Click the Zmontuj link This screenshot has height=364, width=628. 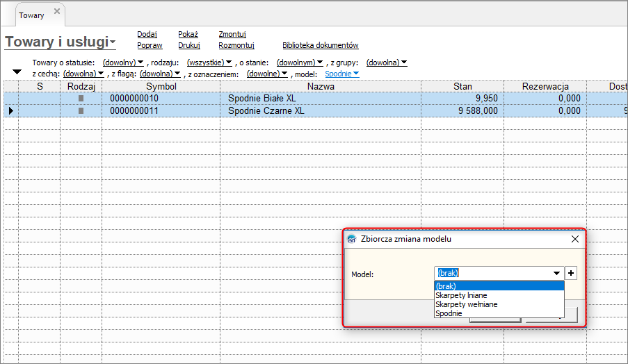(232, 35)
